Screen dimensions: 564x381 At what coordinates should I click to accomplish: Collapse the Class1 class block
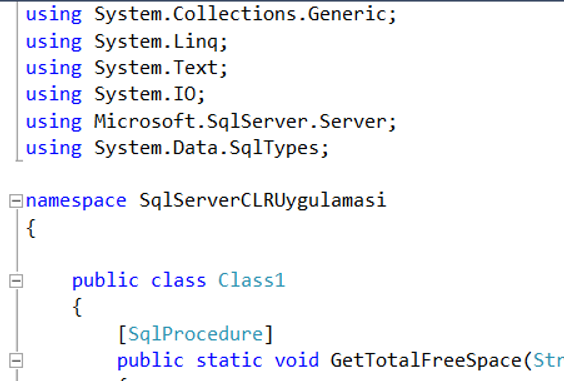[x=15, y=281]
